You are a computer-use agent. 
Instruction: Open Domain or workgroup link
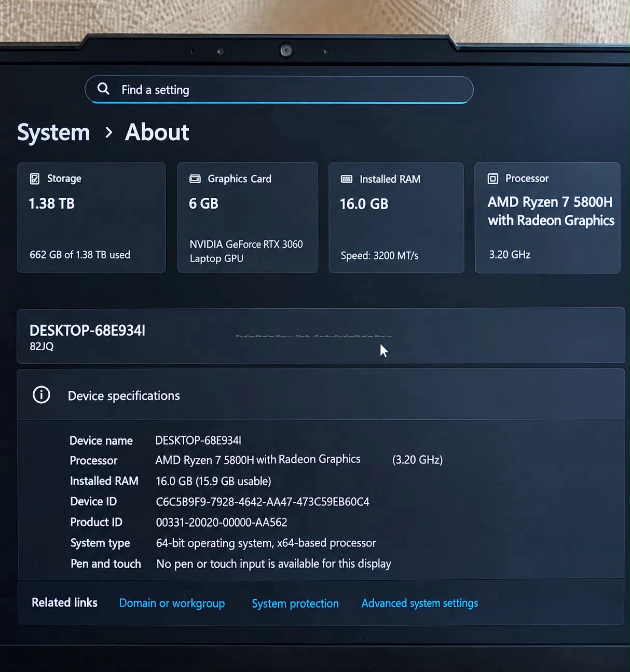(172, 603)
